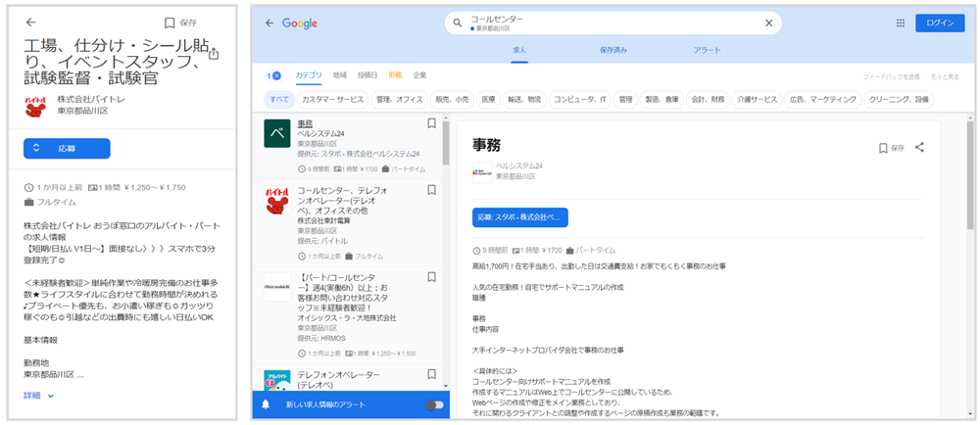Bookmark the テレフォンオペレーター listing

point(431,376)
